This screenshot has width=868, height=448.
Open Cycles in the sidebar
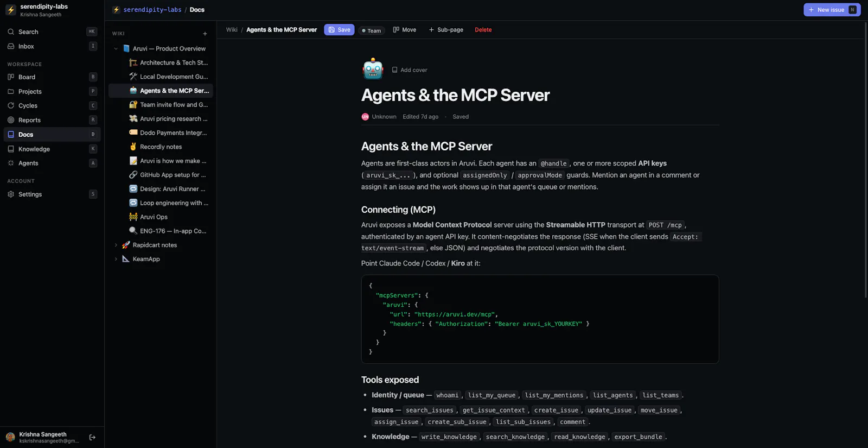pyautogui.click(x=52, y=105)
